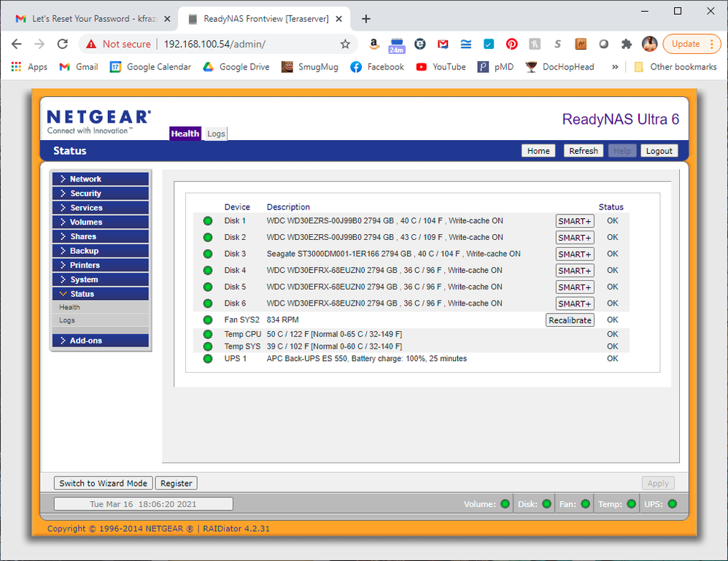The height and width of the screenshot is (561, 728).
Task: Click the Gmail bookmark shortcut
Action: [78, 66]
